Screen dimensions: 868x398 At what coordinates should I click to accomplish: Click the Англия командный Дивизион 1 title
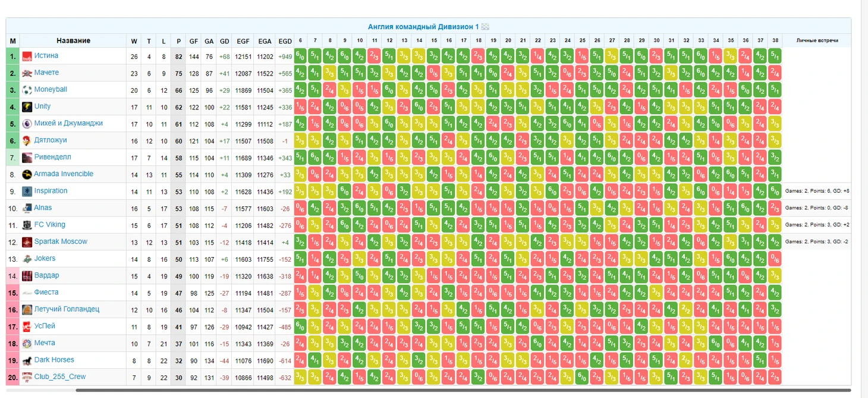coord(423,27)
